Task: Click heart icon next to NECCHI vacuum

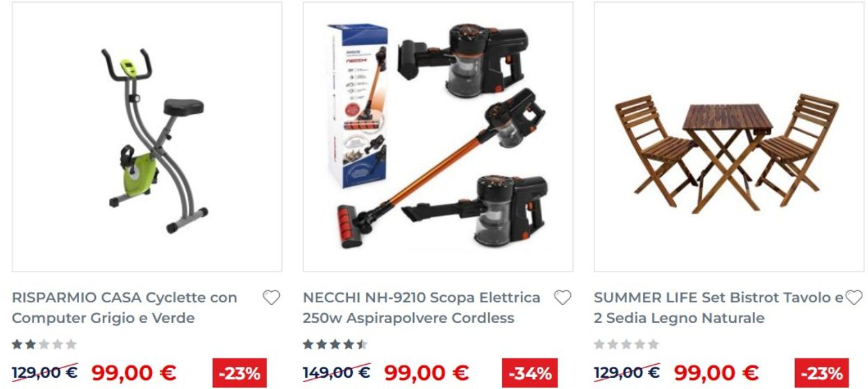Action: point(562,298)
